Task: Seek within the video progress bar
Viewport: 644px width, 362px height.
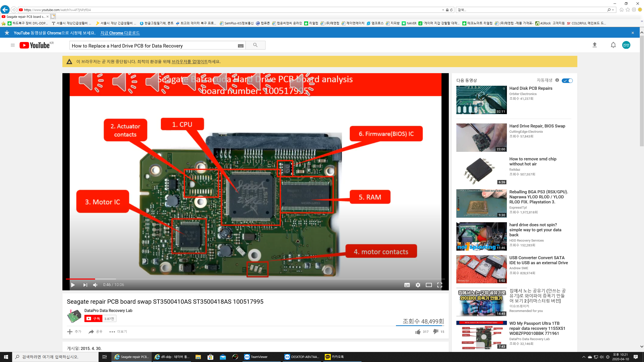Action: pos(255,279)
